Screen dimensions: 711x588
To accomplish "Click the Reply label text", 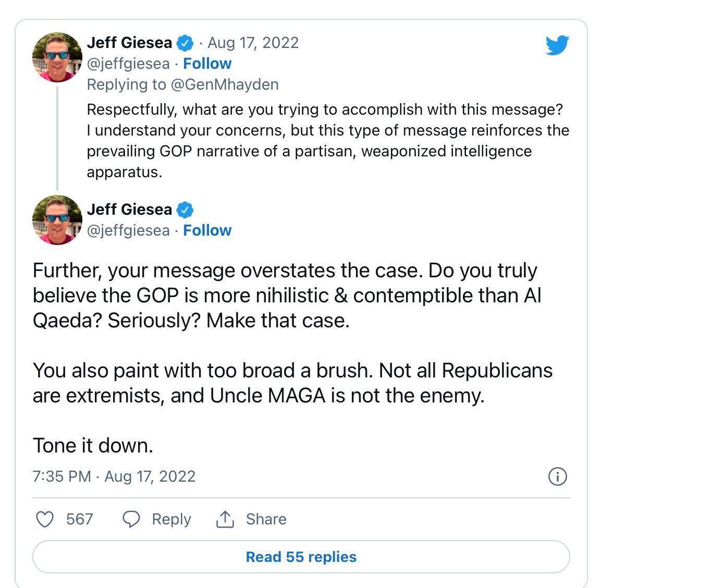I will point(171,519).
